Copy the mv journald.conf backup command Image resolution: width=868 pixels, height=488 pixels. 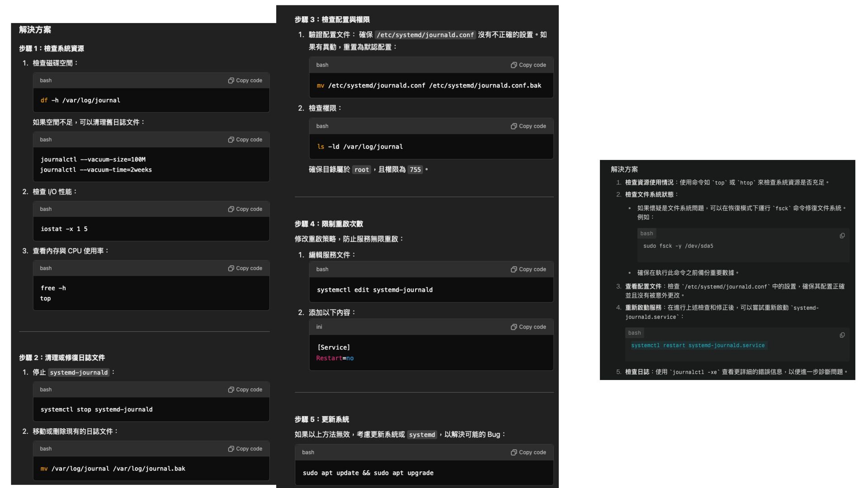point(528,65)
